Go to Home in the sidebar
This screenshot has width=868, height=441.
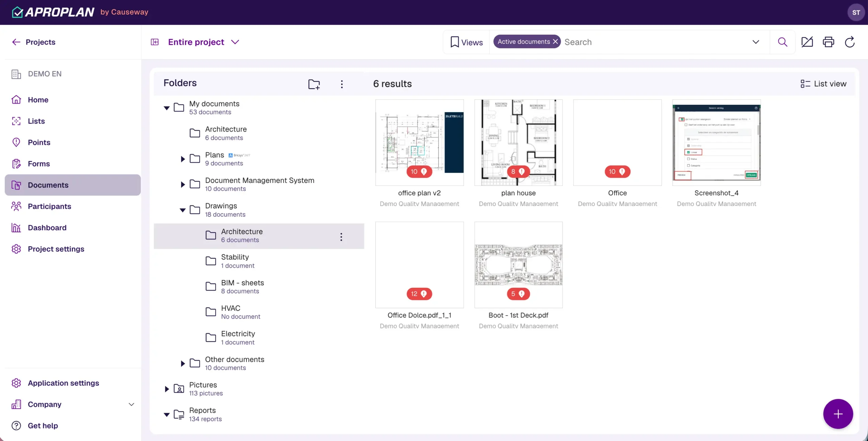click(73, 100)
